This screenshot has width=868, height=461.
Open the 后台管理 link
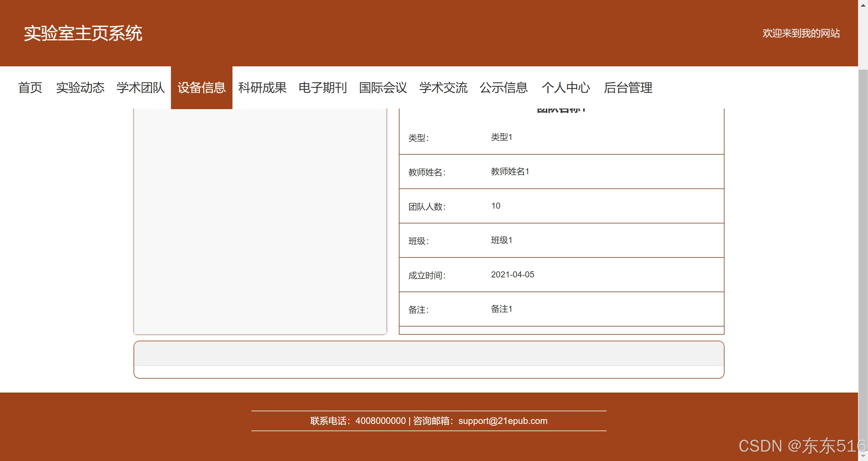tap(628, 88)
